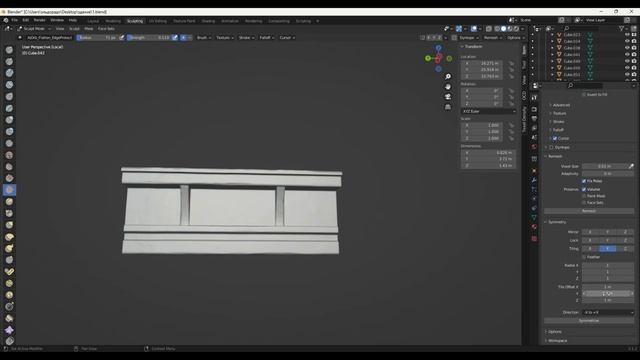Click the Remesh button in properties
This screenshot has width=640, height=360.
coord(589,211)
